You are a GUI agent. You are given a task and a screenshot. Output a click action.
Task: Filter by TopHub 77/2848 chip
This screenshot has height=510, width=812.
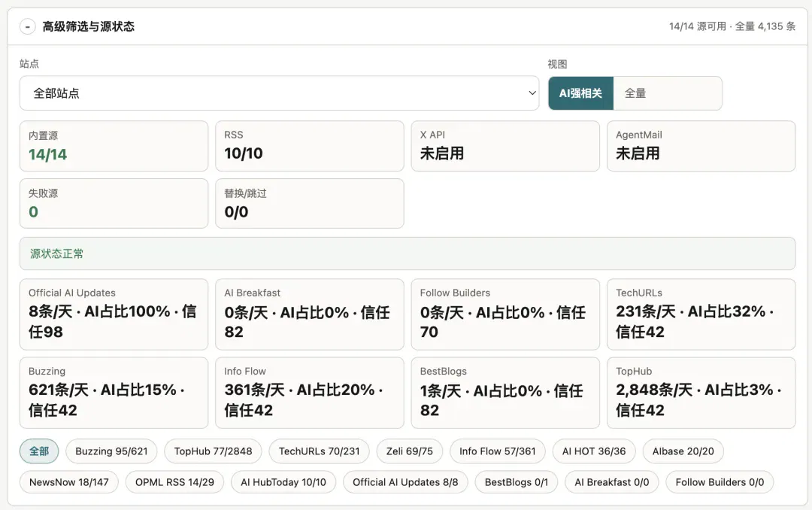click(x=213, y=451)
